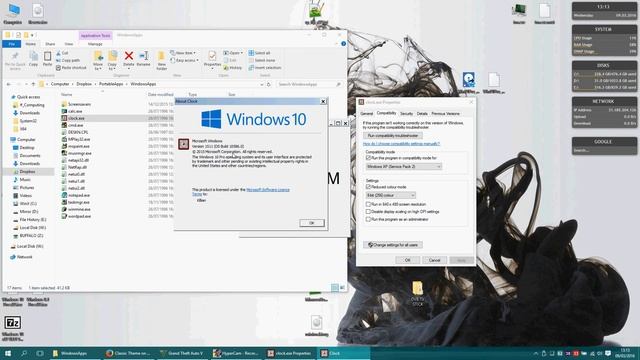Image resolution: width=640 pixels, height=360 pixels.
Task: Enable Disable display scaling on high DPI
Action: click(368, 212)
